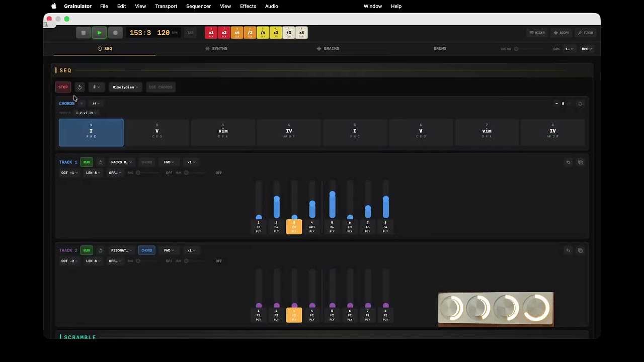This screenshot has height=362, width=644.
Task: Select chord slot 2, V
Action: (157, 133)
